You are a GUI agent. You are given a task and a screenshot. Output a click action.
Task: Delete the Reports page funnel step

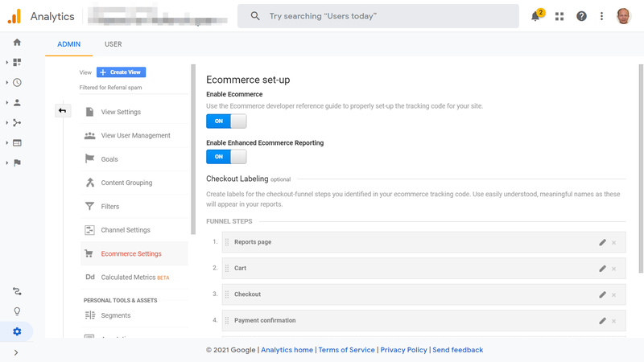614,243
